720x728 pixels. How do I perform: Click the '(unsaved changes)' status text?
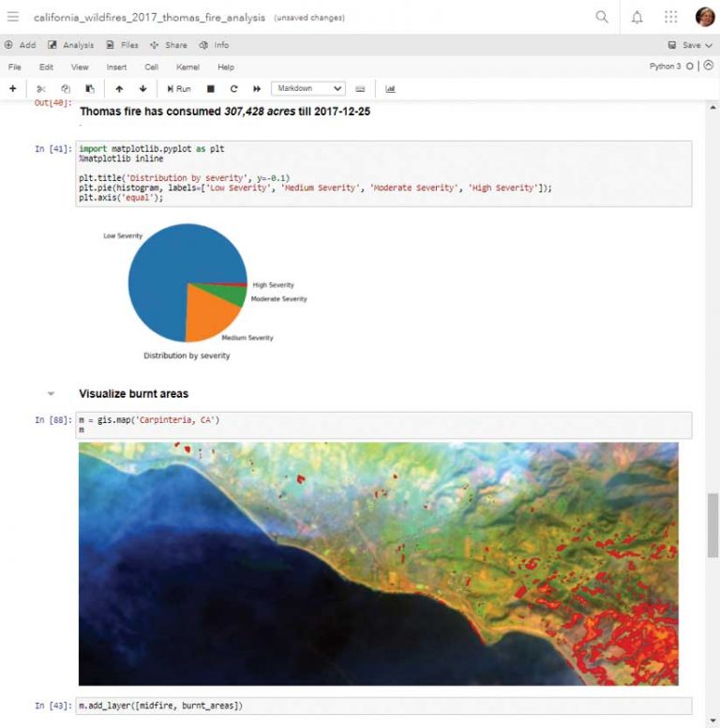pyautogui.click(x=309, y=18)
